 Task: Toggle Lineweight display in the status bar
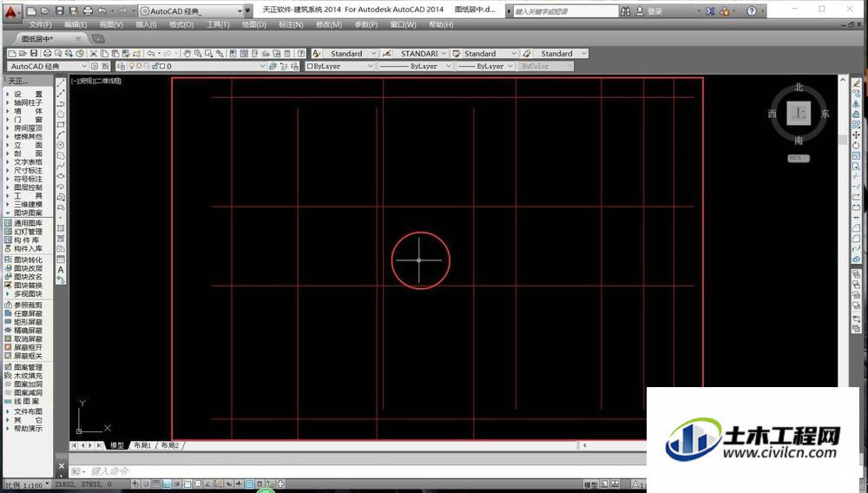(x=239, y=484)
